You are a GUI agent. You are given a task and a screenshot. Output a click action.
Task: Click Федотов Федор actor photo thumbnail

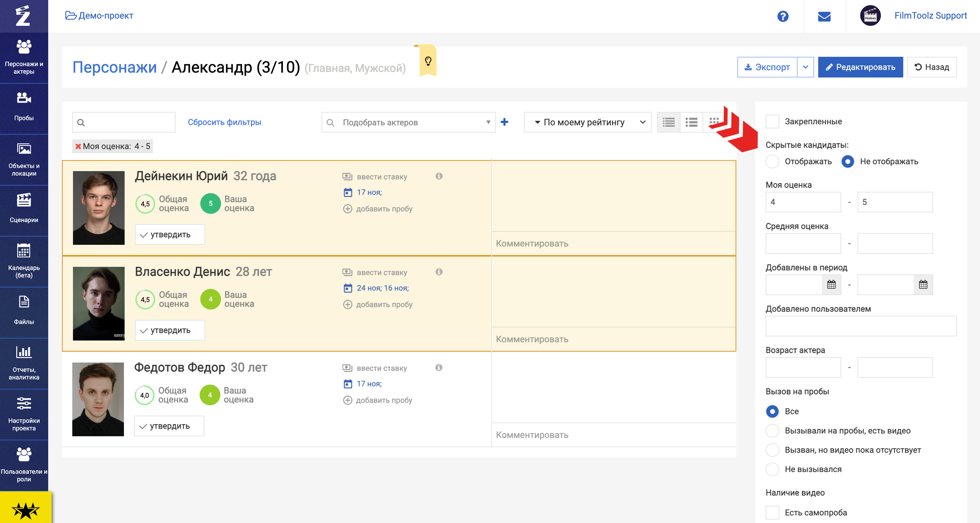(x=98, y=399)
